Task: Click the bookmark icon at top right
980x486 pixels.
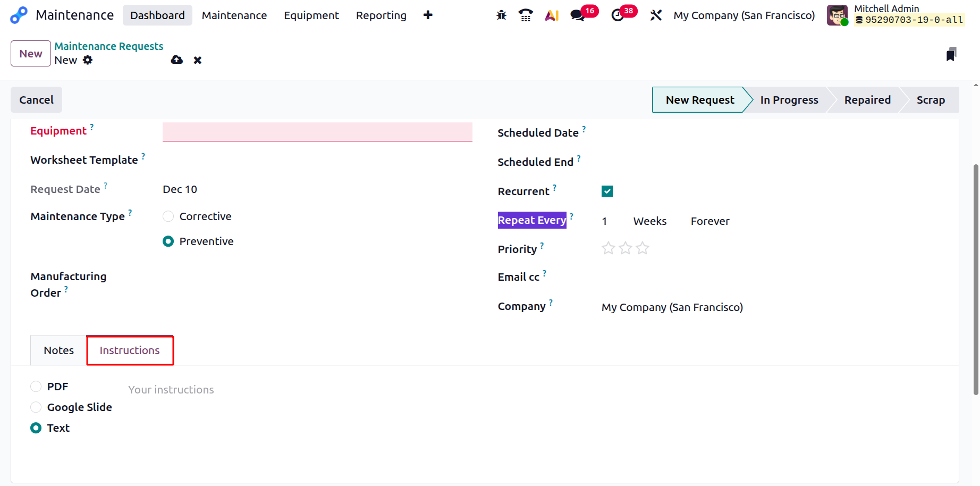Action: (x=951, y=54)
